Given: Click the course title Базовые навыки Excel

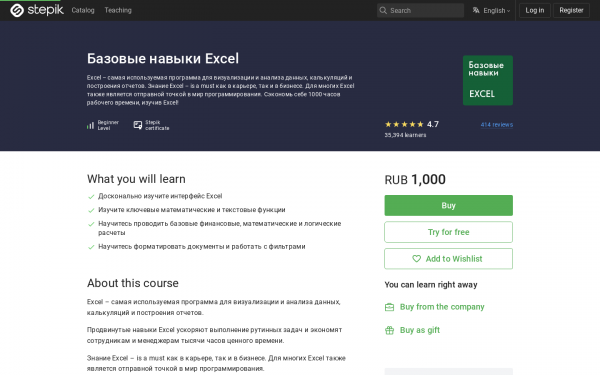Looking at the screenshot, I should [163, 59].
